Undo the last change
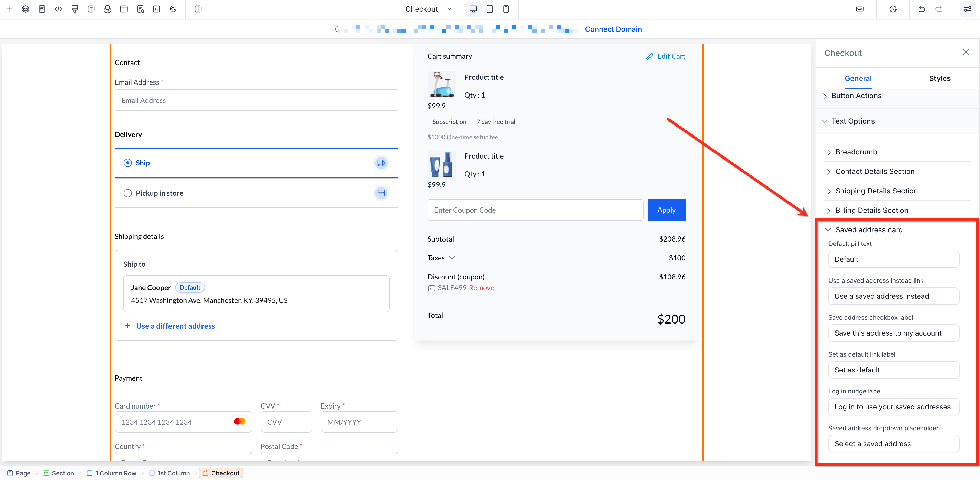The height and width of the screenshot is (480, 980). [922, 9]
